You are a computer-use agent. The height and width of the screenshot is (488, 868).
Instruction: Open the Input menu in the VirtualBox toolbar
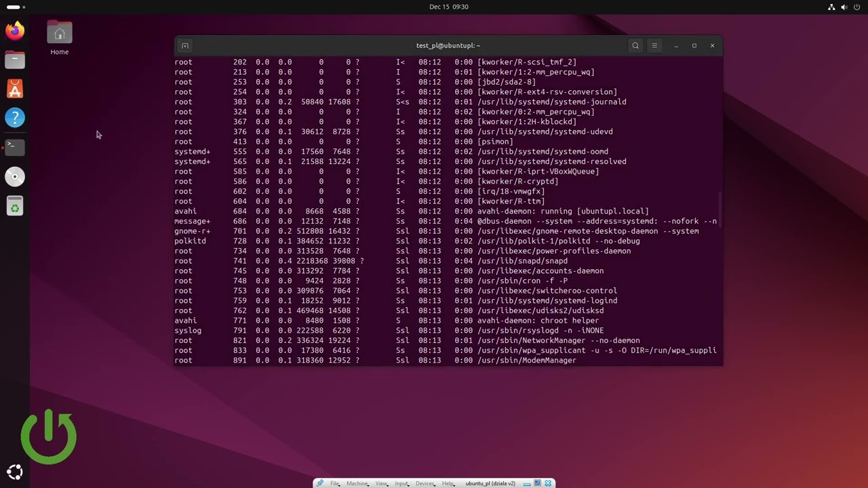pos(402,483)
